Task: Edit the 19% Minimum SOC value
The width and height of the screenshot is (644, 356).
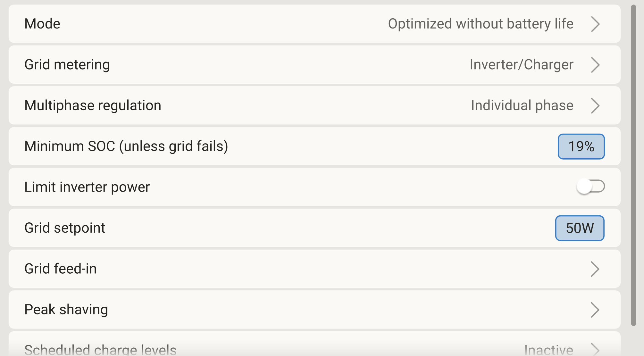Action: pos(581,146)
